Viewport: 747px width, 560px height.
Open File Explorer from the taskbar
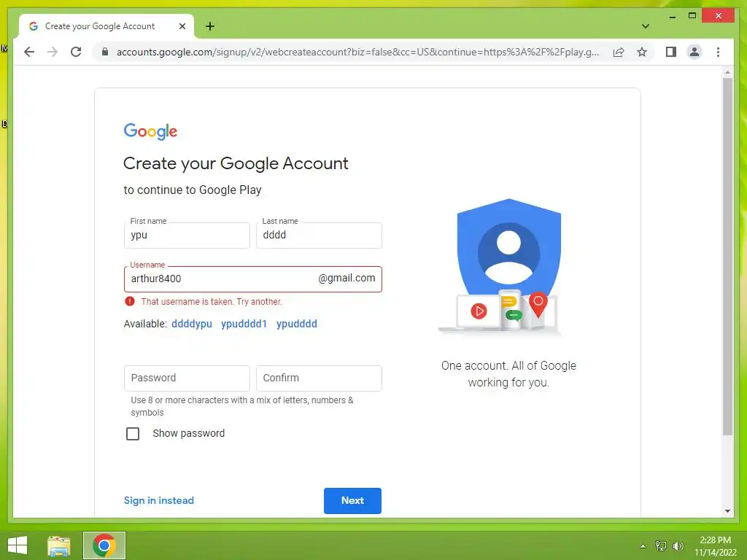58,545
